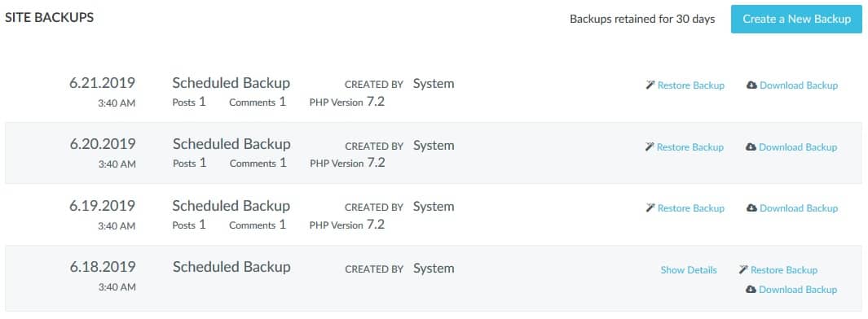Viewport: 868px width, 319px height.
Task: Click the restore wand icon for 6.18.2019 backup
Action: pos(743,270)
